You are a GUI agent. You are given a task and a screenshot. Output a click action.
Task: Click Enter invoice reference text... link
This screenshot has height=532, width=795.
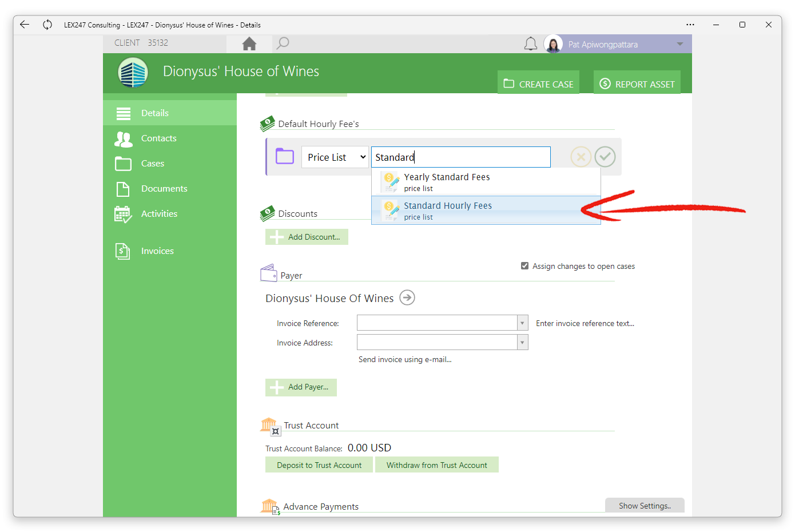click(585, 323)
